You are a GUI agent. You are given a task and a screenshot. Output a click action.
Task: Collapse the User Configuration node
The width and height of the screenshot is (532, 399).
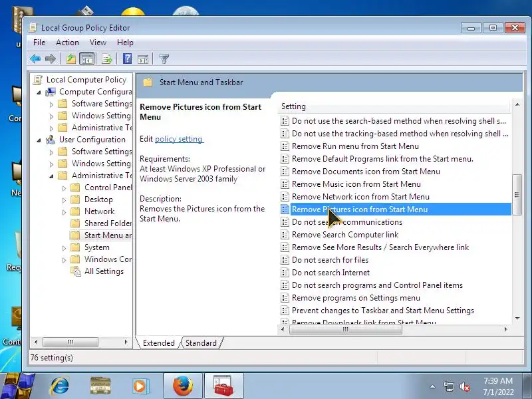tap(39, 140)
